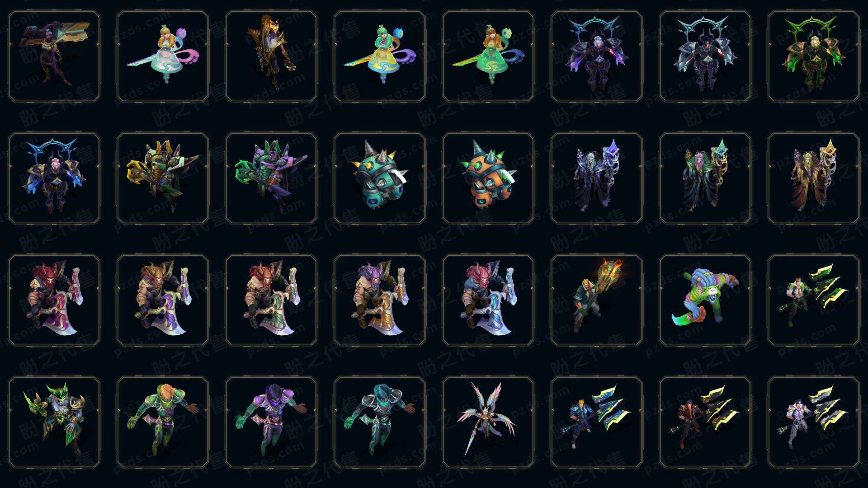Choose the green suit halberd fighter in third row
The width and height of the screenshot is (868, 488).
tap(814, 300)
